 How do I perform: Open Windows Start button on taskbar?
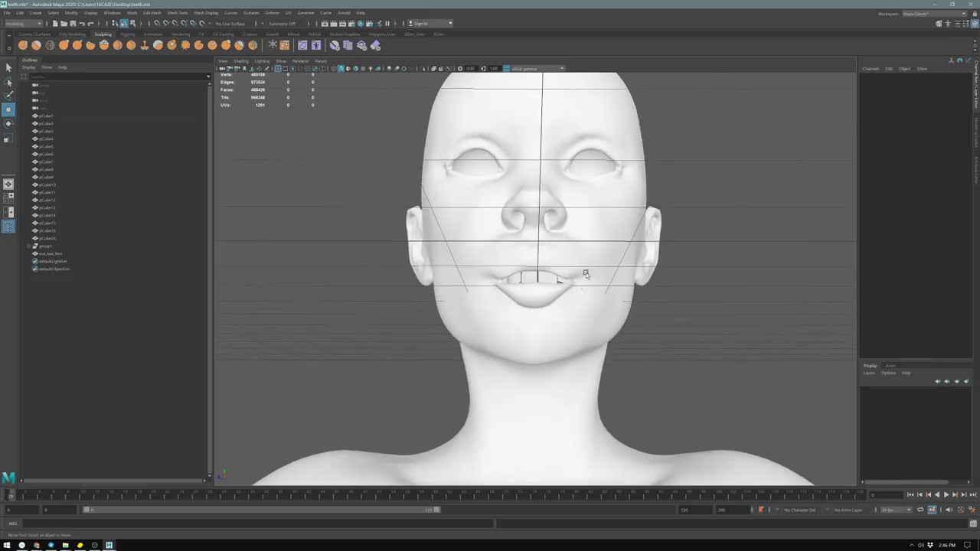point(7,546)
